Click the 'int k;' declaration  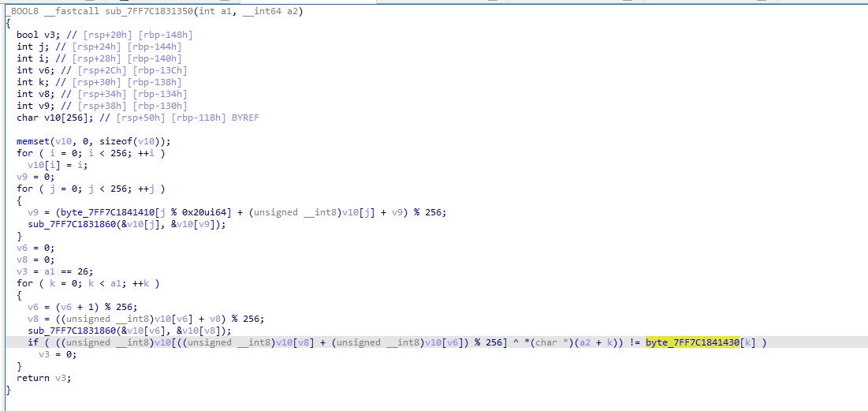coord(32,82)
